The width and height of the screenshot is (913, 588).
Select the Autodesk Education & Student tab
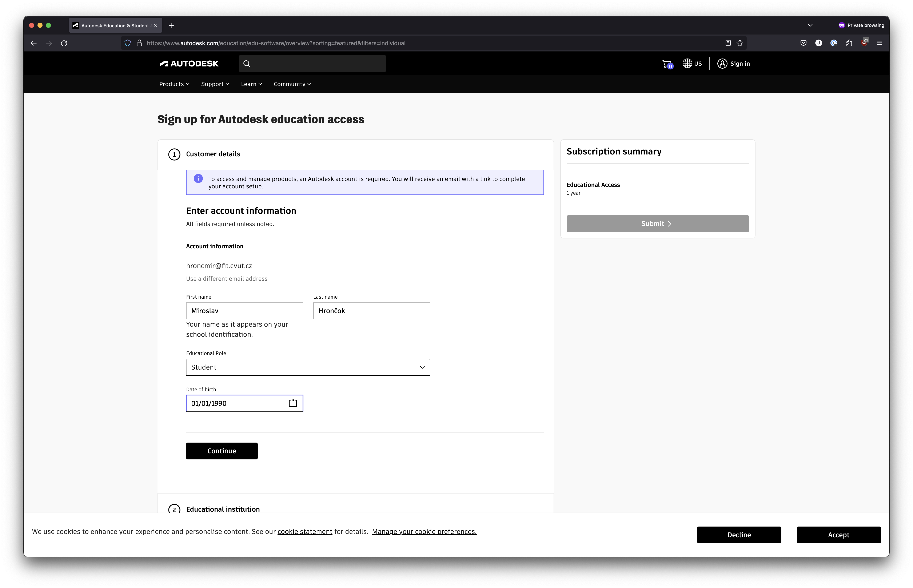[x=115, y=26]
